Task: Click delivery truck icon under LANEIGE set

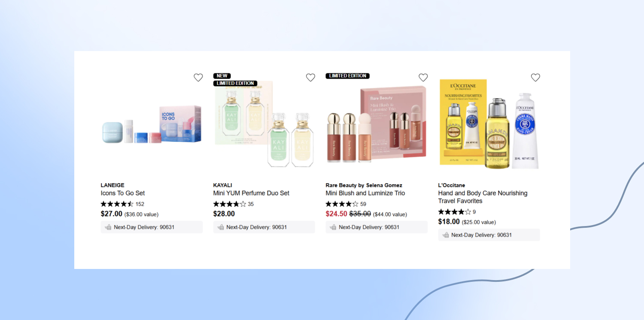Action: (x=108, y=227)
